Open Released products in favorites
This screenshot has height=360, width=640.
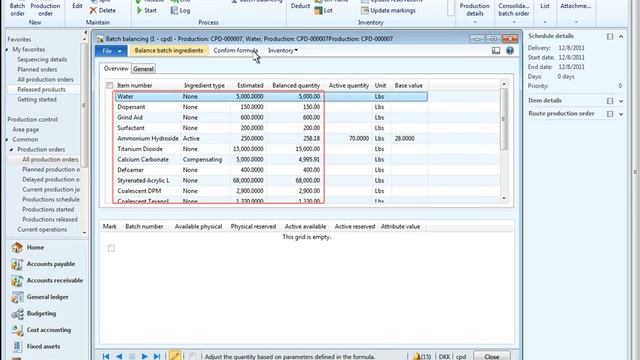tap(41, 89)
